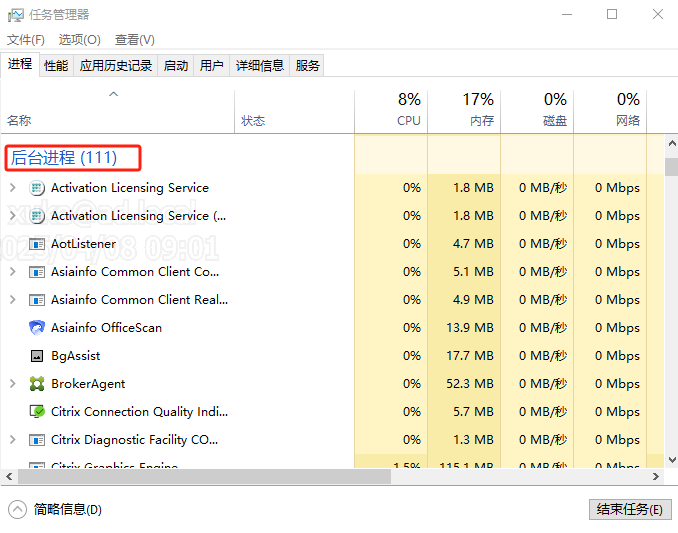Switch to the 详细信息 tab
This screenshot has width=678, height=533.
(x=259, y=66)
